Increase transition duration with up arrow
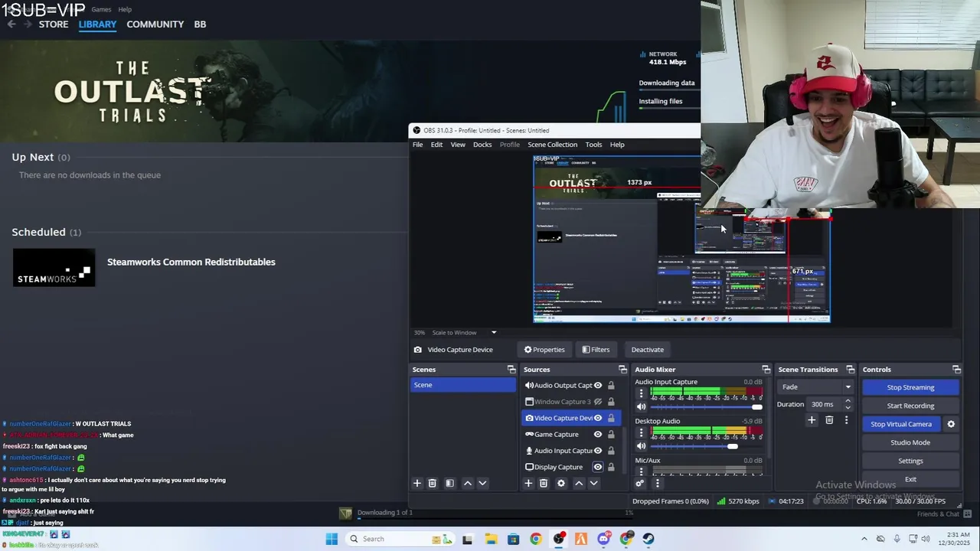Image resolution: width=980 pixels, height=551 pixels. (x=848, y=402)
